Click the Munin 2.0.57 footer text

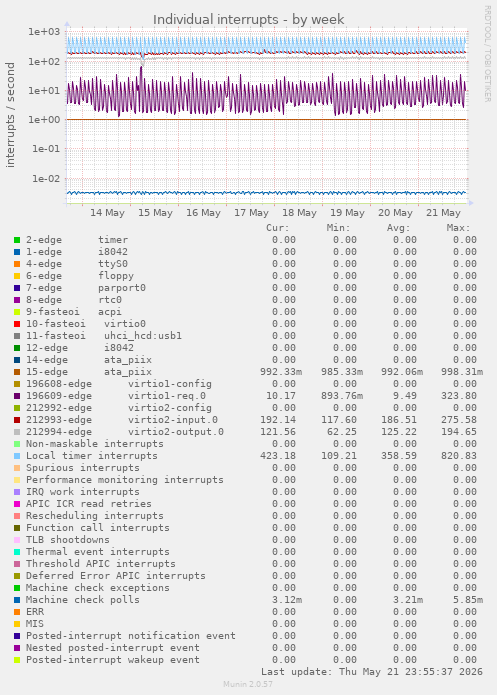coord(248,684)
